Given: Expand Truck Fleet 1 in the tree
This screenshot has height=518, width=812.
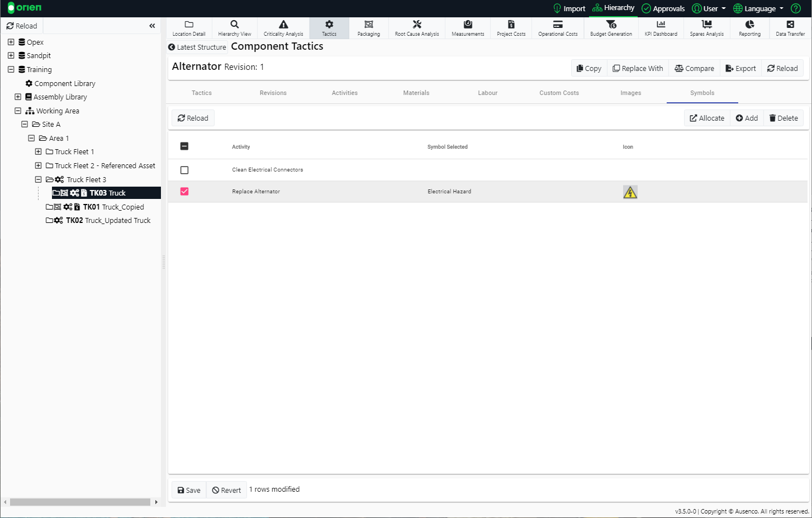Looking at the screenshot, I should (38, 151).
